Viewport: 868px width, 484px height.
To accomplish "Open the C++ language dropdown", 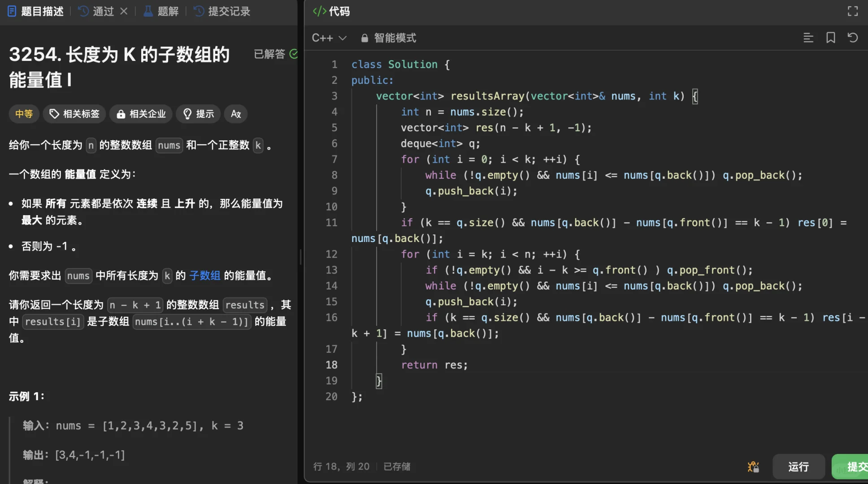I will tap(329, 38).
